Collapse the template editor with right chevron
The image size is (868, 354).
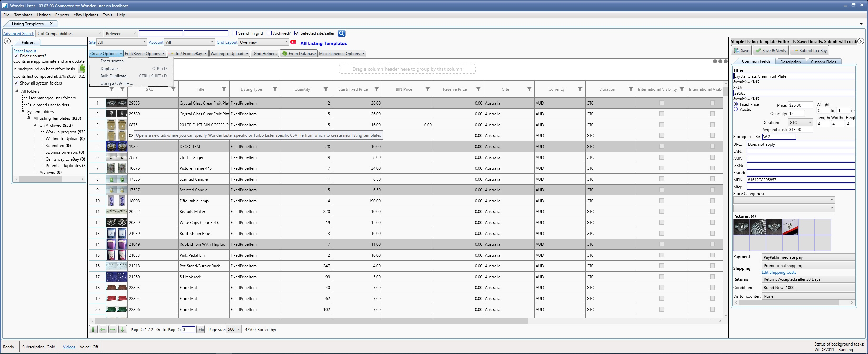861,41
